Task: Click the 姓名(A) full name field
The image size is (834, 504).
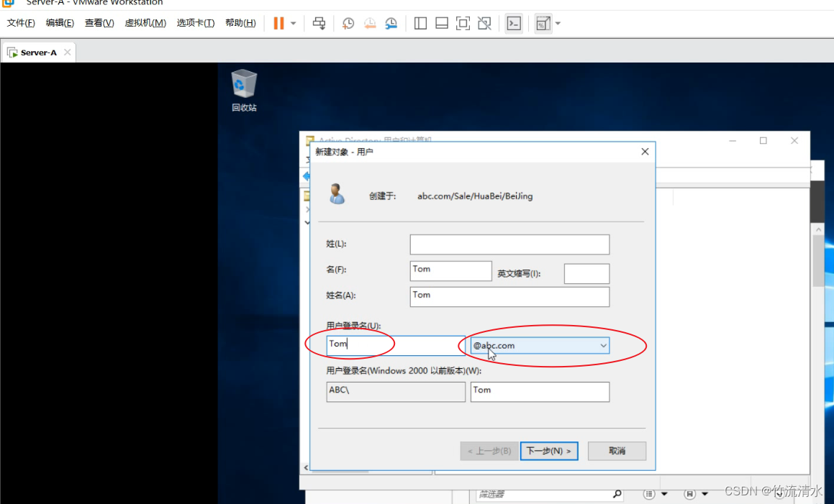Action: [509, 297]
